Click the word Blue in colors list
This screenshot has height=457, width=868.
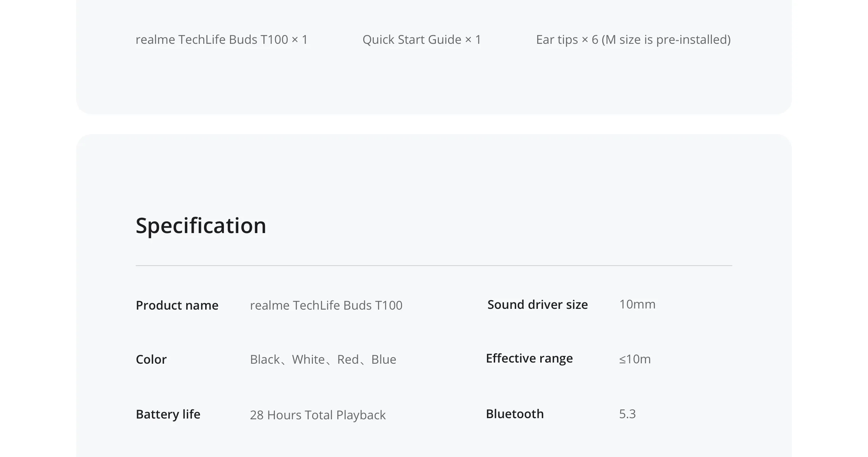pos(384,360)
